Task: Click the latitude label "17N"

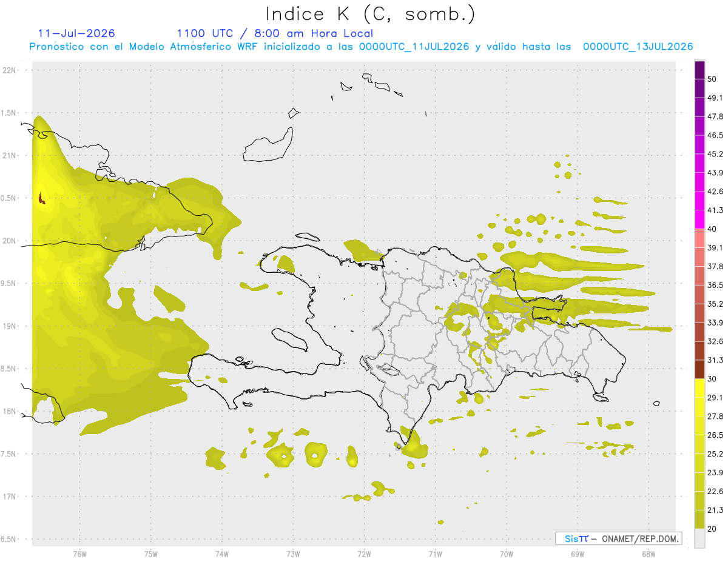Action: tap(10, 497)
